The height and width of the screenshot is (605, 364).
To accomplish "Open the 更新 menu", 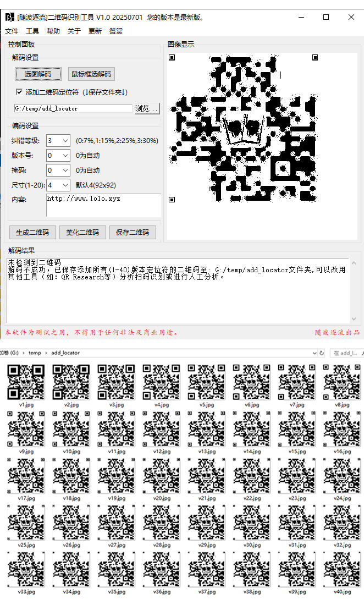I will [x=95, y=31].
